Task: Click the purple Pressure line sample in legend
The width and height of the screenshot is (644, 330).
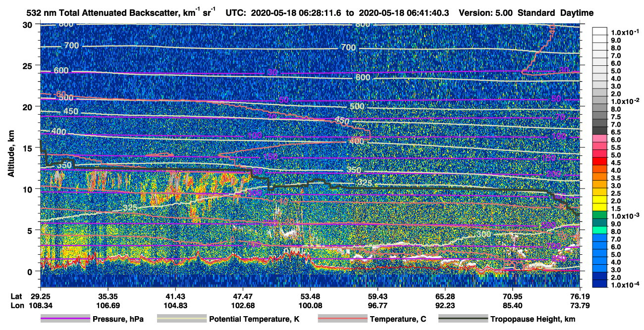Action: 65,319
